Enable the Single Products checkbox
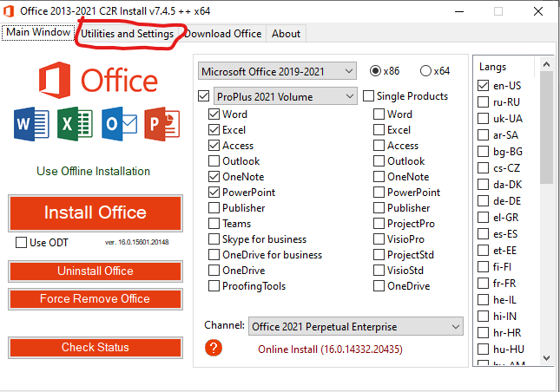 [369, 96]
